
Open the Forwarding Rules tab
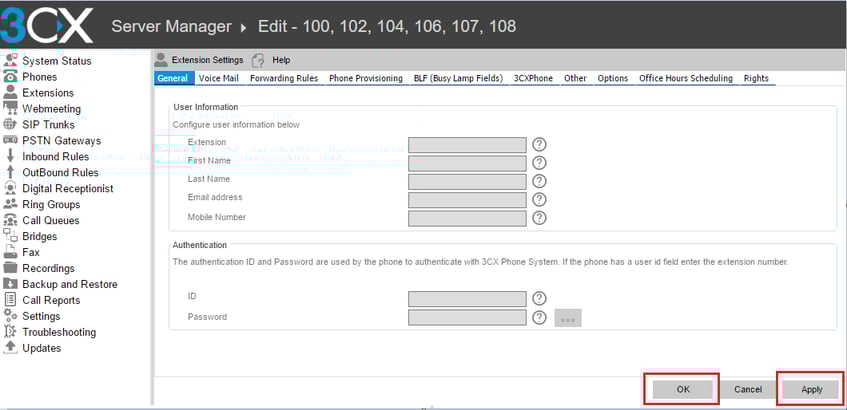pyautogui.click(x=284, y=78)
